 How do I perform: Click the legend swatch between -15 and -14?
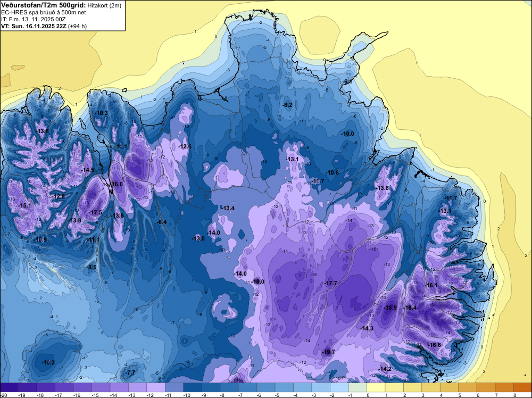[x=101, y=387]
